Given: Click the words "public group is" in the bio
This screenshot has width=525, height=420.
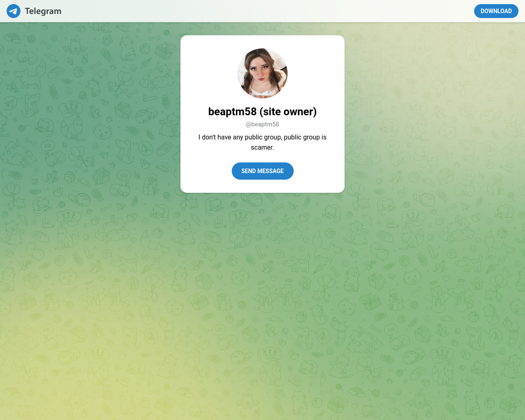Looking at the screenshot, I should click(x=305, y=137).
